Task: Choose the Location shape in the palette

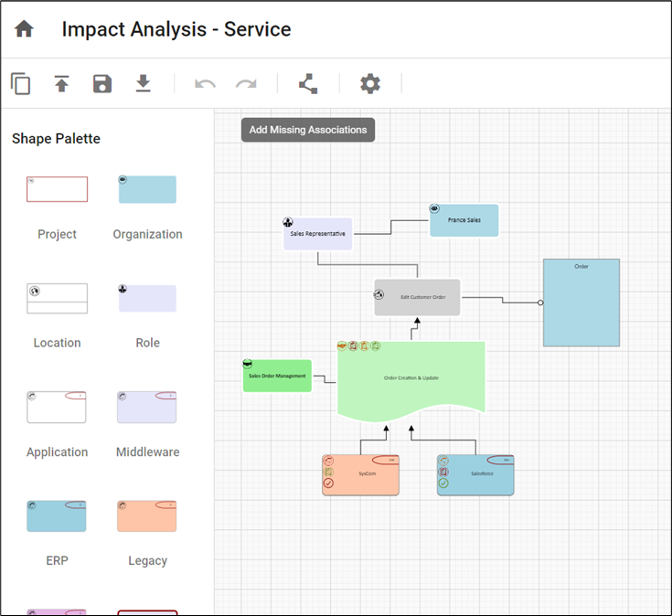Action: coord(57,298)
